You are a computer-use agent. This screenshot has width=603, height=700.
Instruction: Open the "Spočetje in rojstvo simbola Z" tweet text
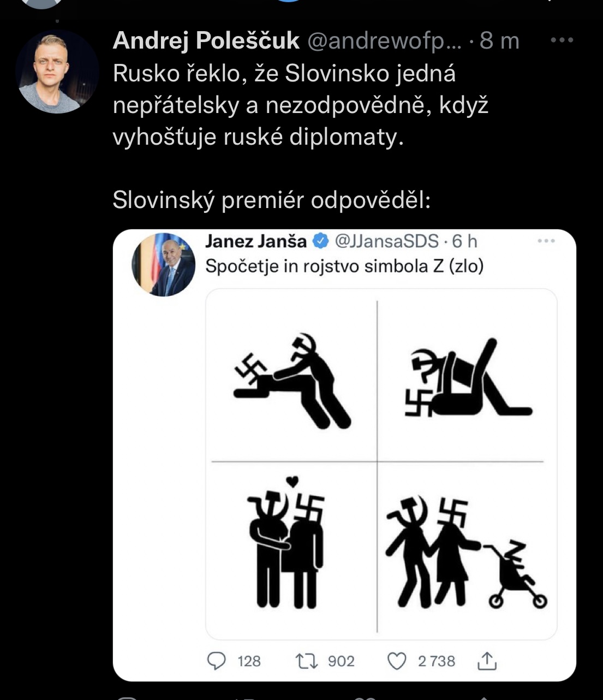(344, 266)
